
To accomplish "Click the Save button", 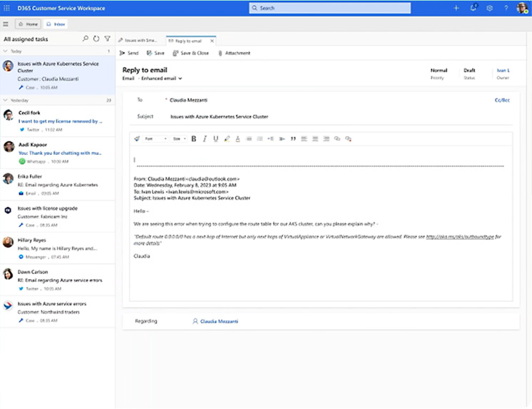I will pyautogui.click(x=155, y=53).
